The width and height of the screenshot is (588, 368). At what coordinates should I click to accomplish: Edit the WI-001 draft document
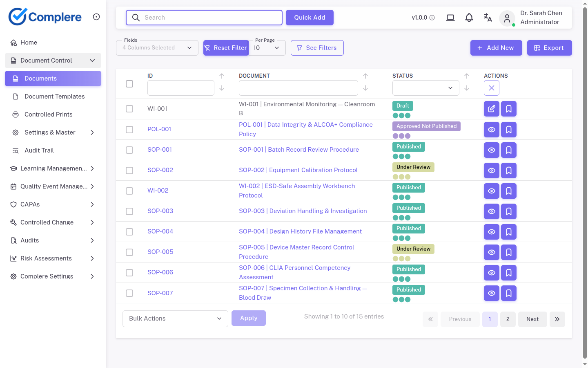click(491, 109)
